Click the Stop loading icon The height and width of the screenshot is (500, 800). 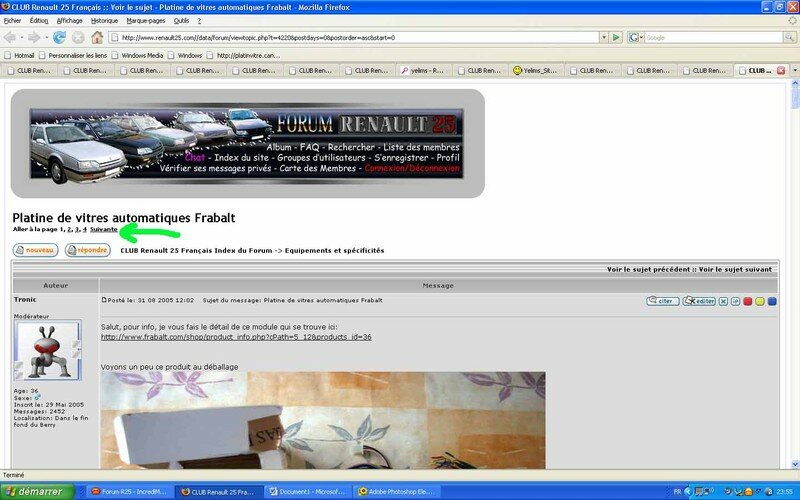pos(78,37)
